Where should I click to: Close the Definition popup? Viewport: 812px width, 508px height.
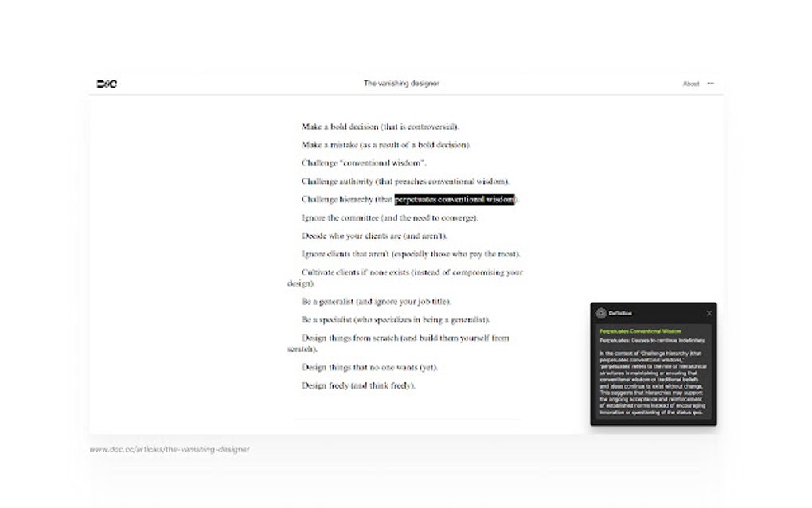[x=709, y=313]
